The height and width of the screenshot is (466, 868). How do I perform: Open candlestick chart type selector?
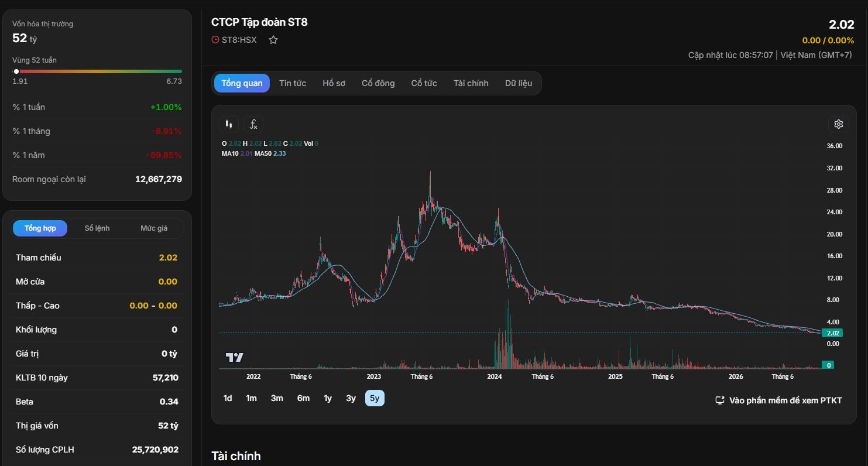pyautogui.click(x=229, y=124)
